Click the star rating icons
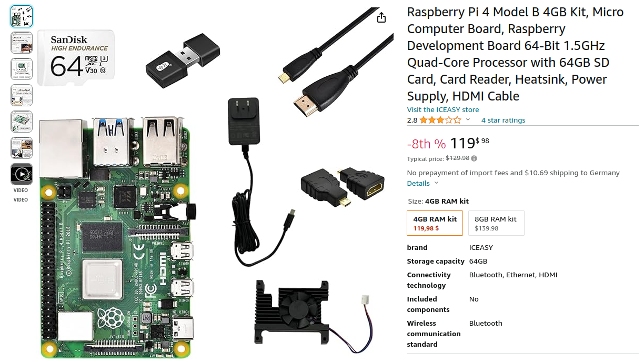This screenshot has width=644, height=362. (x=440, y=120)
